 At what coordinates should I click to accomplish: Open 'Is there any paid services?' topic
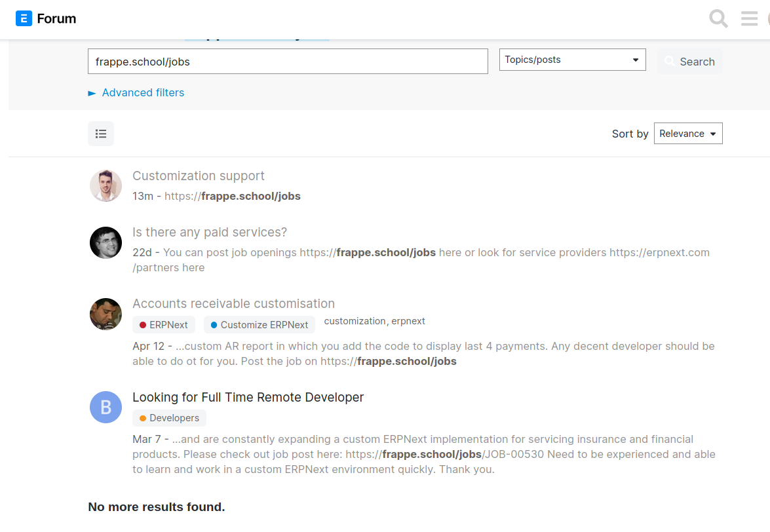[x=210, y=232]
